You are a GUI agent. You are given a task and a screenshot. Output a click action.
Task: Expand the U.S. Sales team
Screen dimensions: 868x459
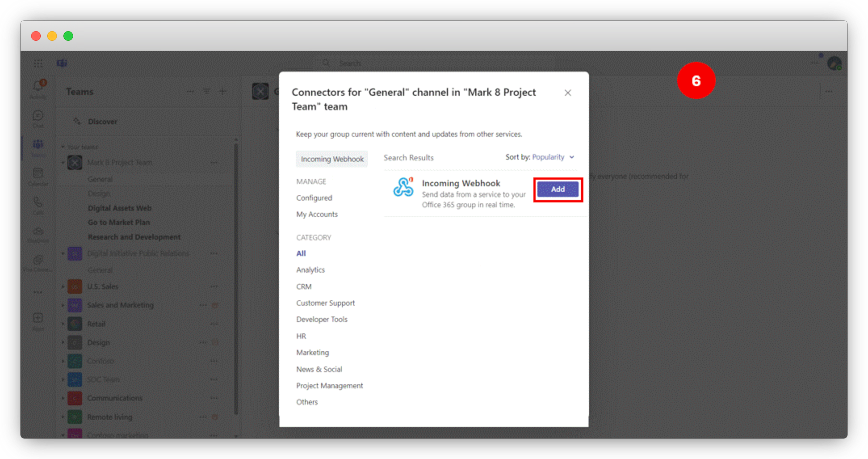(63, 287)
